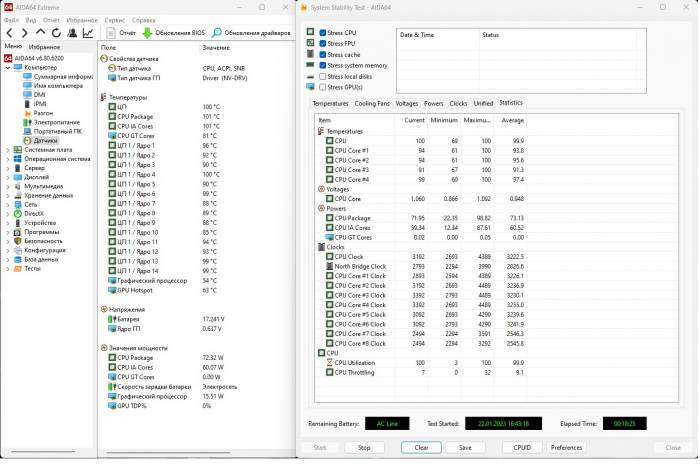Select the CPU Utilization statistics row

[421, 363]
